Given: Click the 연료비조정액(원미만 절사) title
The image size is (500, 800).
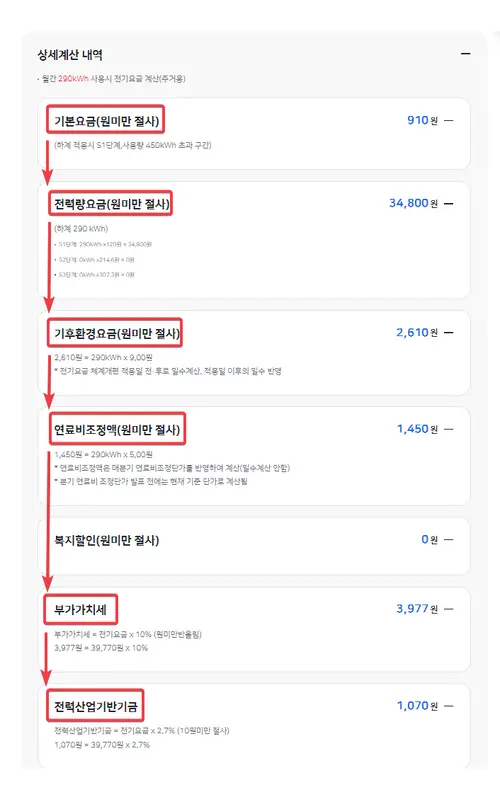Looking at the screenshot, I should pos(117,430).
